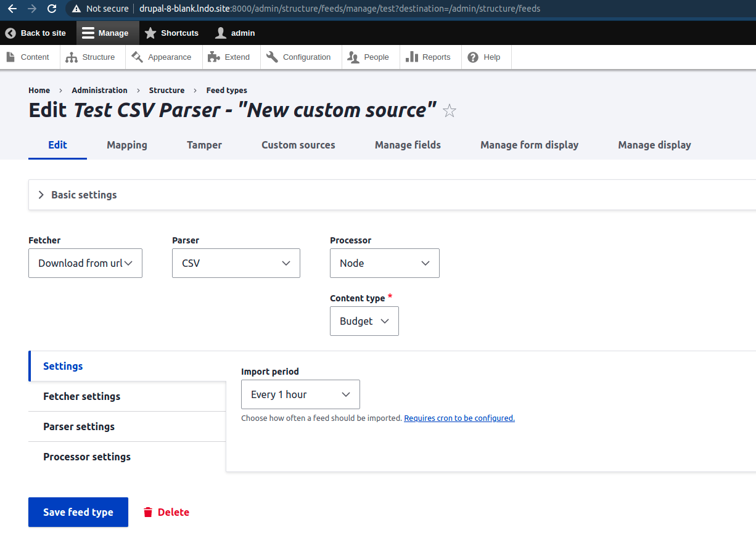Open Reports via the bar chart icon
Screen dimensions: 756x546
411,57
